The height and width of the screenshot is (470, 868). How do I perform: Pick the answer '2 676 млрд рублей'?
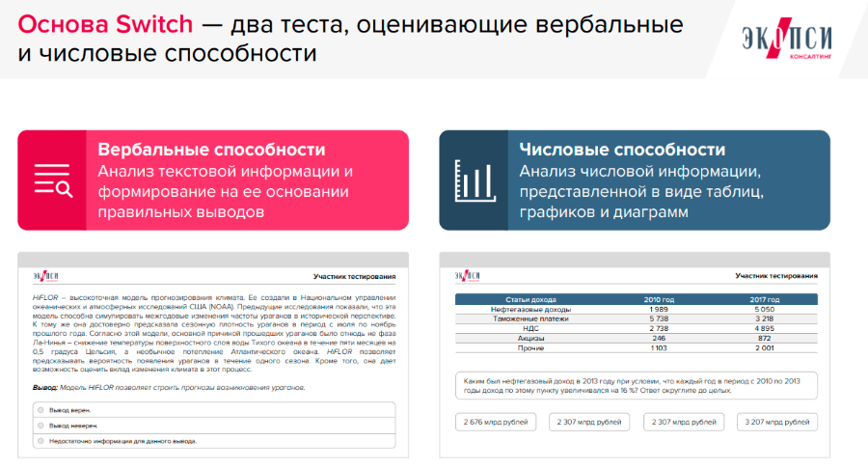point(496,422)
